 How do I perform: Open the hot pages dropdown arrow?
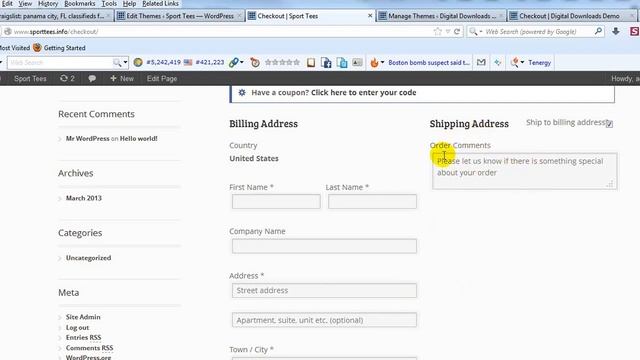tap(382, 62)
